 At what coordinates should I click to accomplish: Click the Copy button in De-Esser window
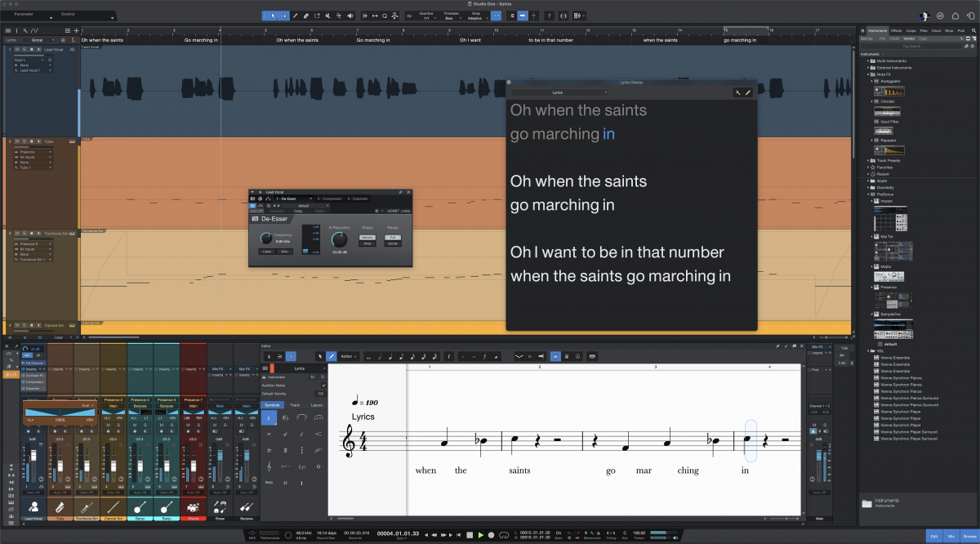pyautogui.click(x=298, y=211)
